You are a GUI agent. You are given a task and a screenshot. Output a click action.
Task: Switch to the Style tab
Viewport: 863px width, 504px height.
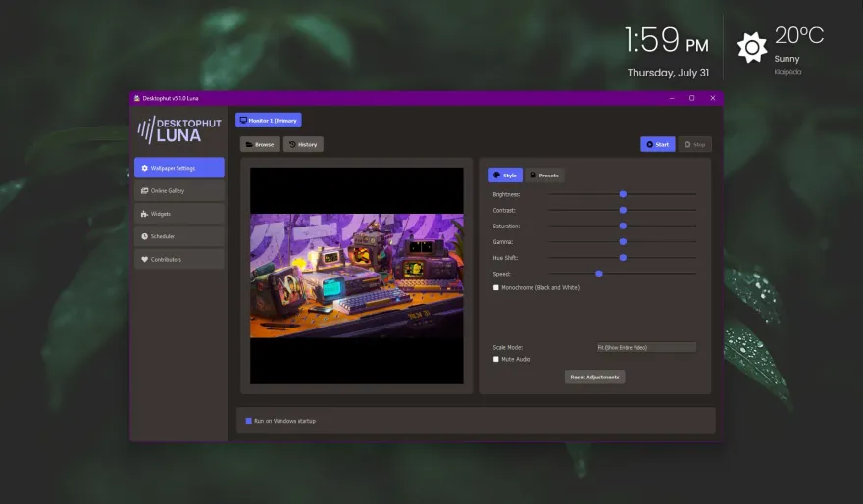point(505,175)
